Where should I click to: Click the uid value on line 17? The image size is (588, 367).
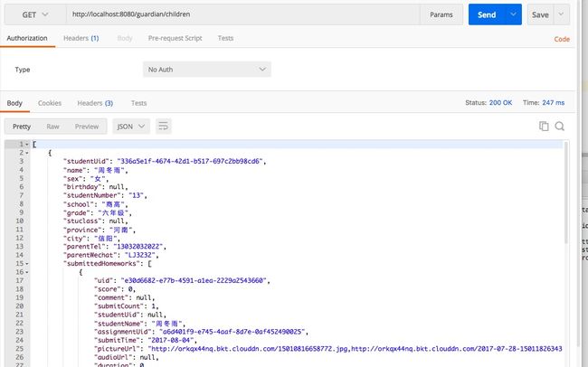194,281
